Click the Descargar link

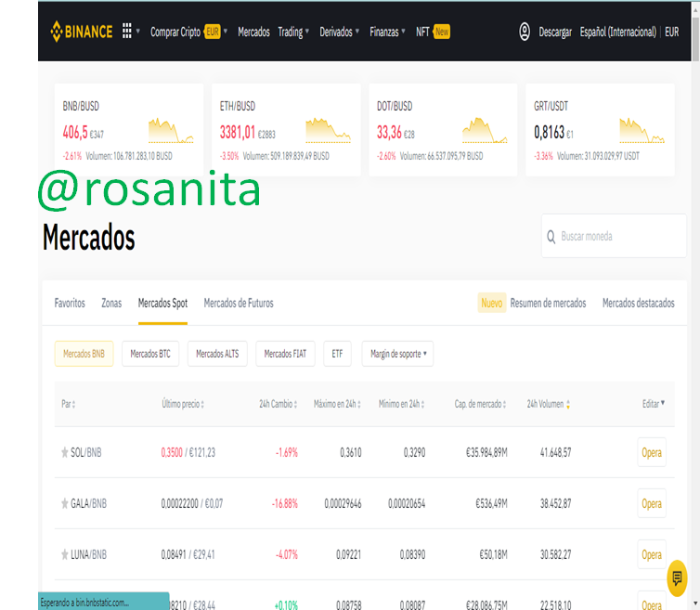point(555,32)
